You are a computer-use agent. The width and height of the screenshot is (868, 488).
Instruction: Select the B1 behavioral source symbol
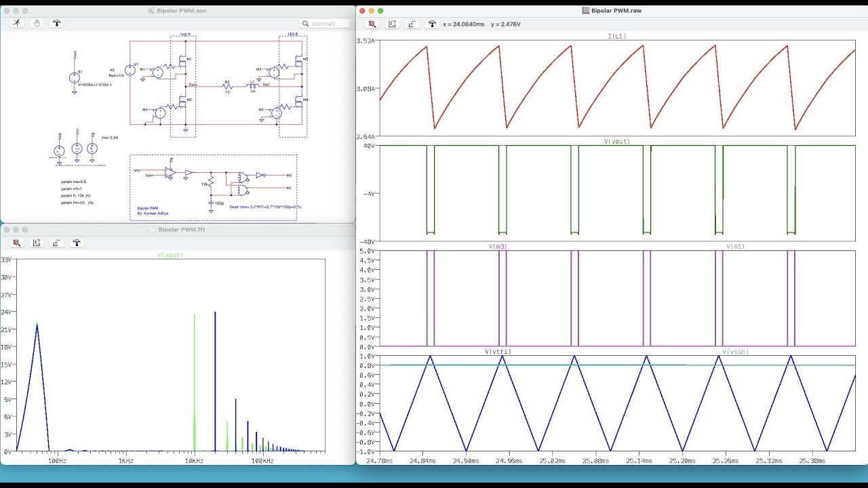click(74, 77)
